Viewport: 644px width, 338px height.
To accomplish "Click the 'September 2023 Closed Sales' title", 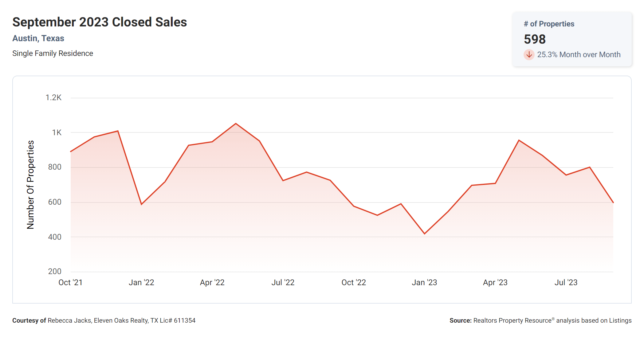I will click(100, 22).
